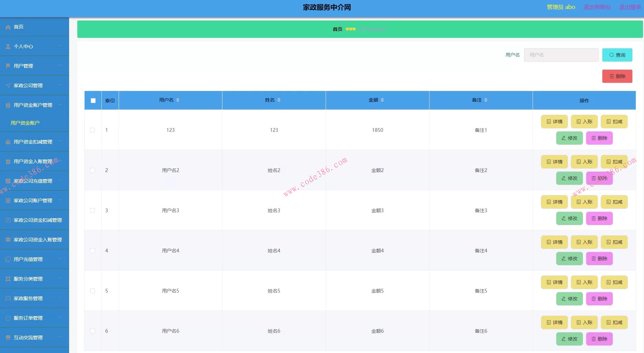
Task: Click the icon beside 家政公司资金扣减管理
Action: pyautogui.click(x=8, y=220)
